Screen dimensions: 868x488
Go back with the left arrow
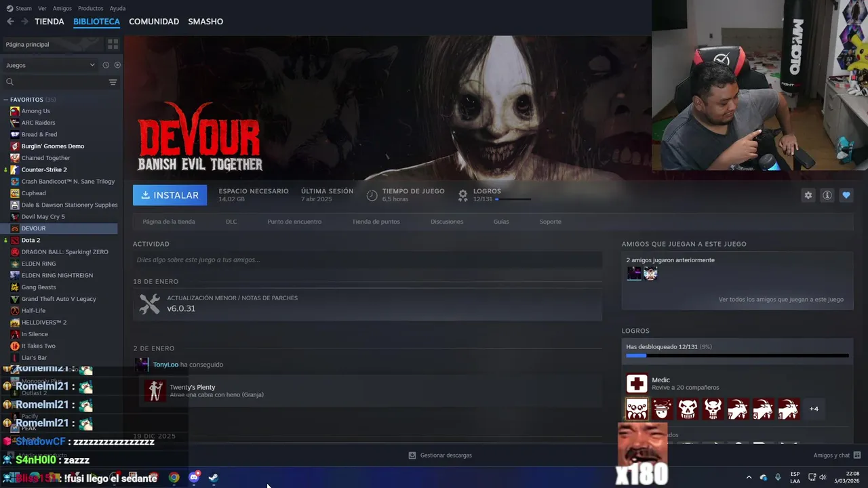(x=10, y=22)
